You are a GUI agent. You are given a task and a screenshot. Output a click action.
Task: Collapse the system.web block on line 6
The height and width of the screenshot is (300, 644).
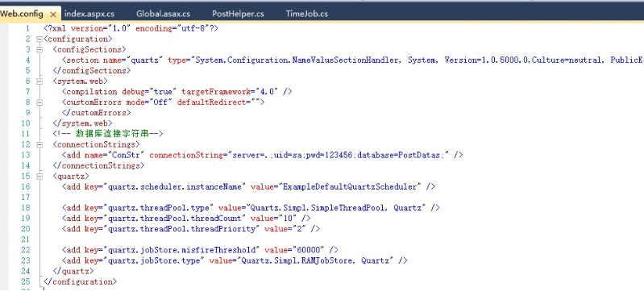[39, 81]
